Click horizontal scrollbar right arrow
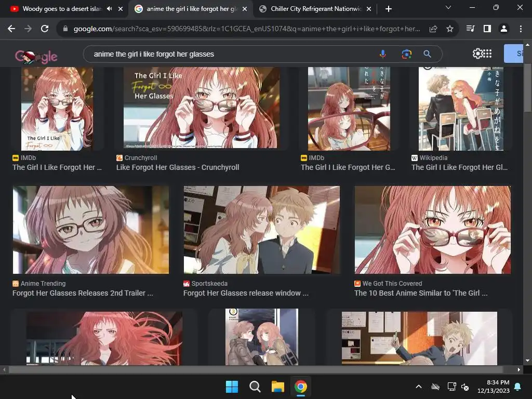The image size is (532, 399). tap(519, 369)
